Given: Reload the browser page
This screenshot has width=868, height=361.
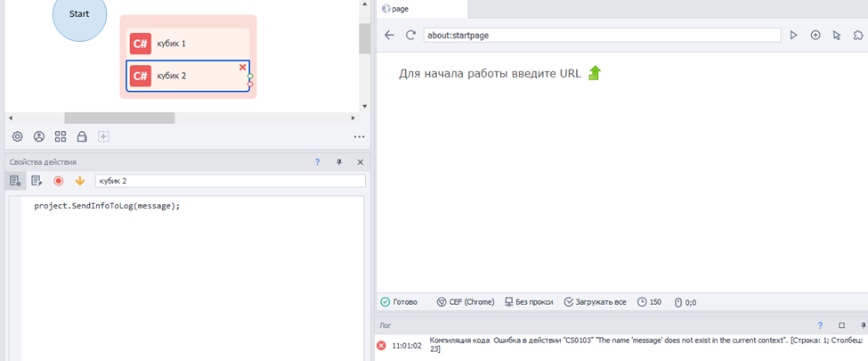Looking at the screenshot, I should 410,35.
